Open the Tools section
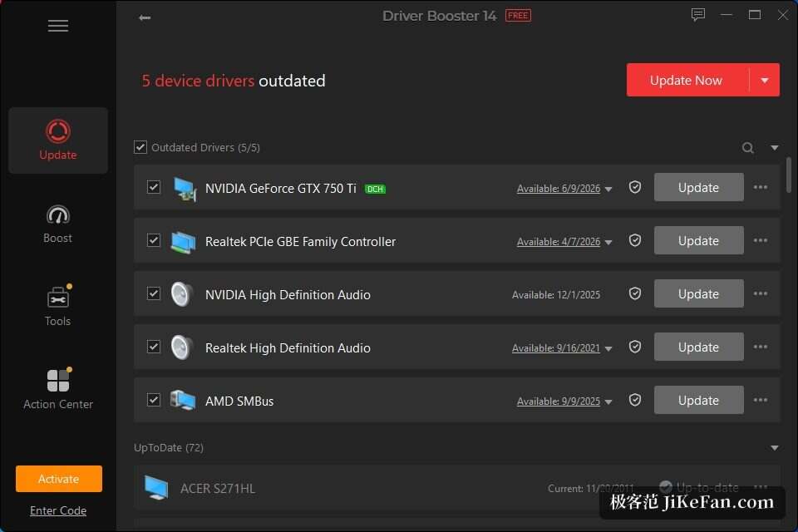Viewport: 798px width, 532px height. (x=58, y=305)
